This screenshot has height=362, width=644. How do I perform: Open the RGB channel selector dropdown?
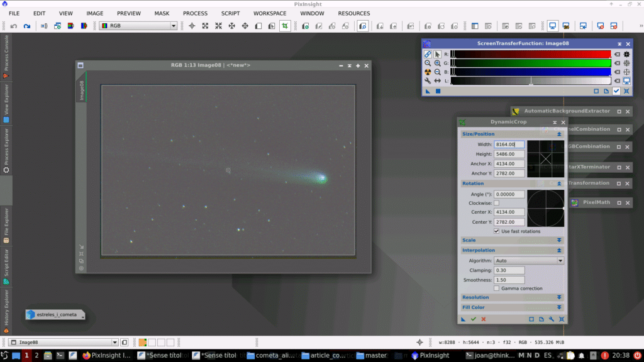[138, 26]
